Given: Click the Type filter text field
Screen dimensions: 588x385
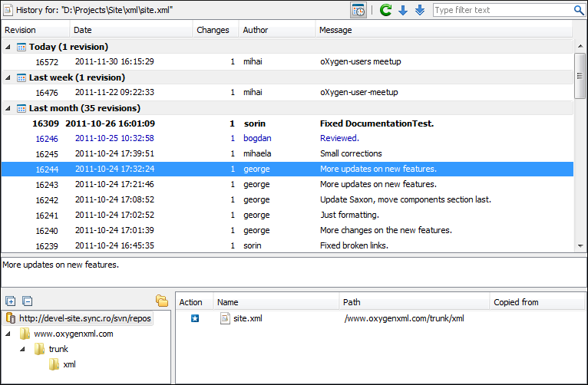Looking at the screenshot, I should coord(502,10).
